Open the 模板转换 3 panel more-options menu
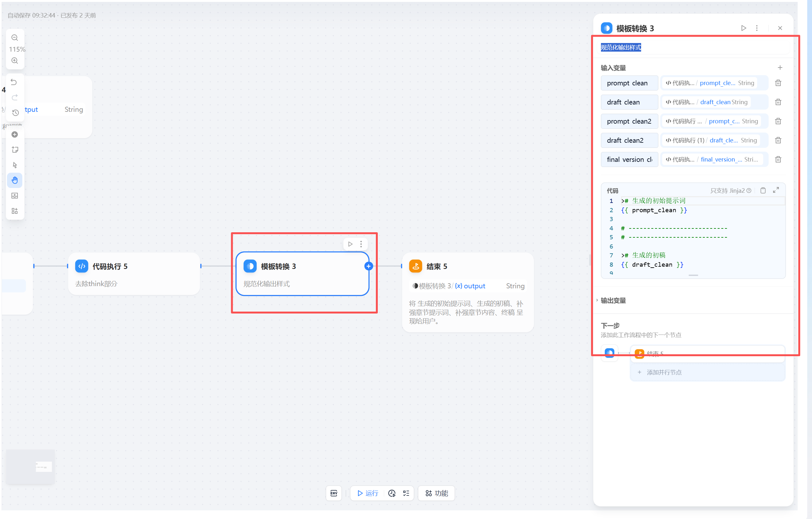Screen dimensions: 812x519 click(x=757, y=28)
